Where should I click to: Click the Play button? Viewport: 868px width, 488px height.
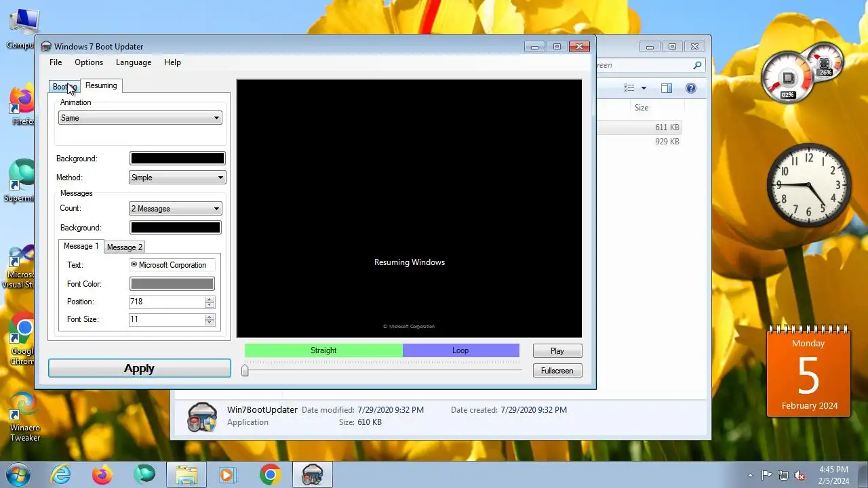click(x=557, y=351)
